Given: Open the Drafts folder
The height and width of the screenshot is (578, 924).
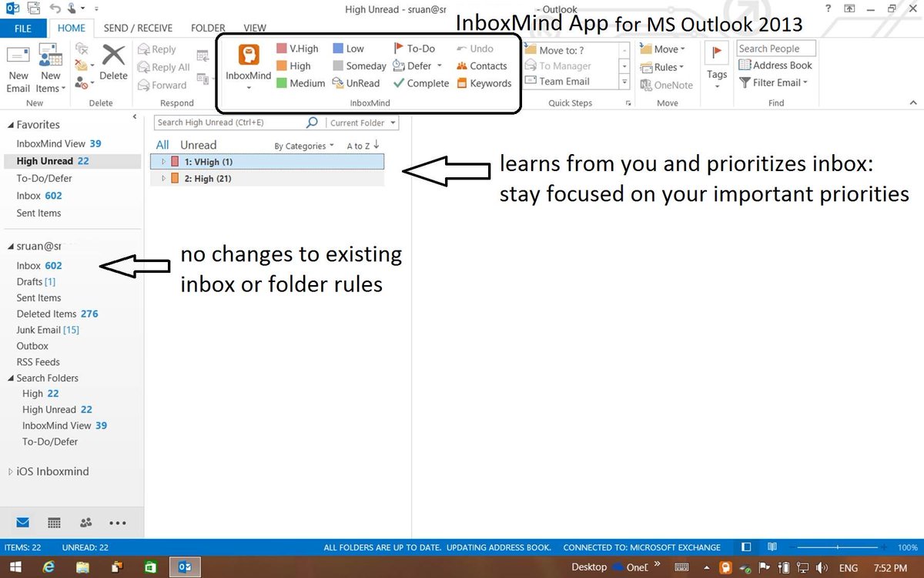Looking at the screenshot, I should 35,282.
